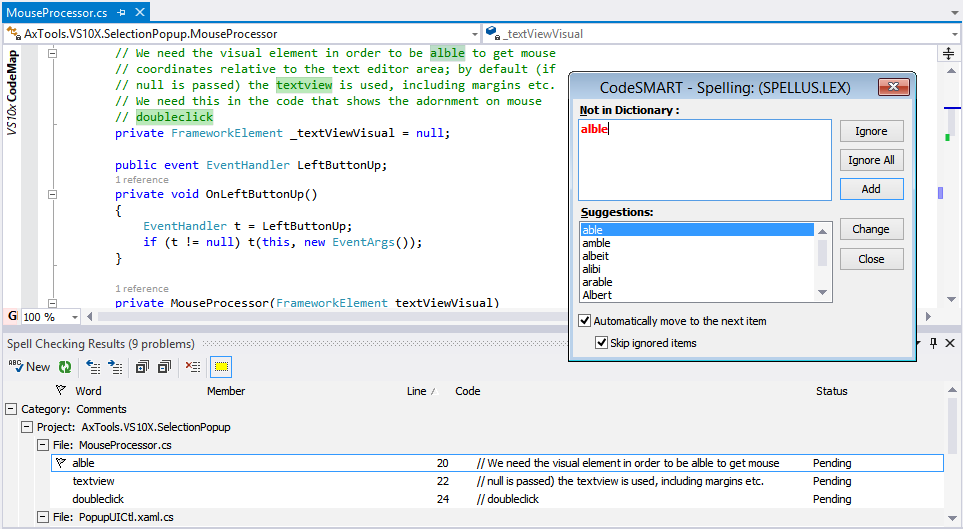
Task: Collapse the Project: AxTools.VS10X.SelectionPopup node
Action: point(26,427)
